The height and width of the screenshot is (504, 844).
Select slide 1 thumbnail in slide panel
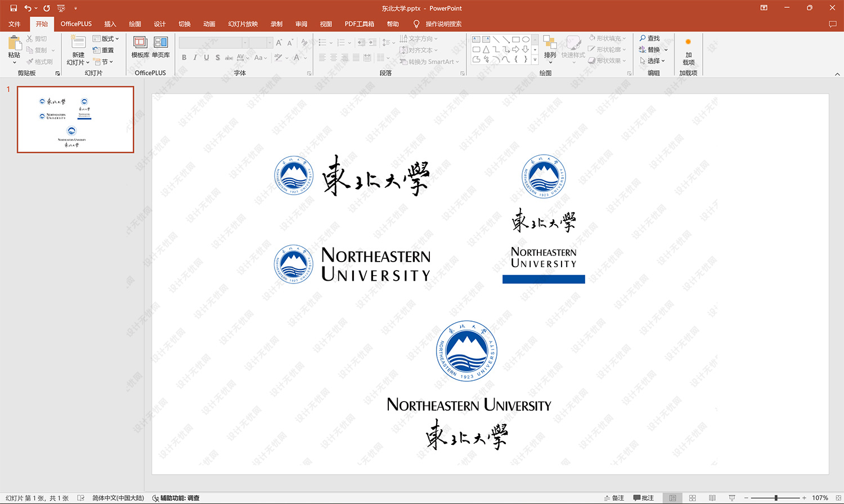click(x=75, y=119)
